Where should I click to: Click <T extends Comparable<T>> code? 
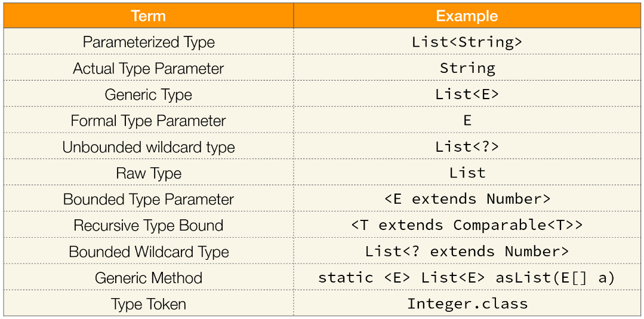[467, 225]
